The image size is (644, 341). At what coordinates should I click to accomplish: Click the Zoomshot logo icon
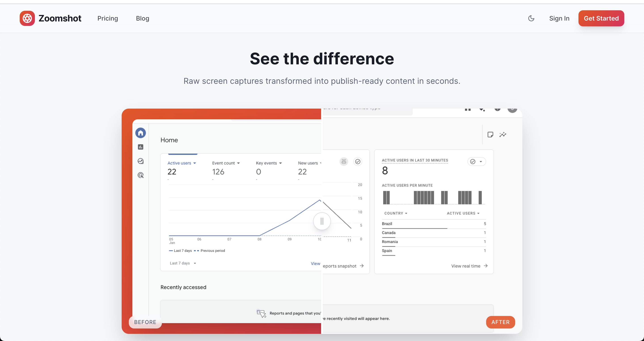pyautogui.click(x=27, y=18)
